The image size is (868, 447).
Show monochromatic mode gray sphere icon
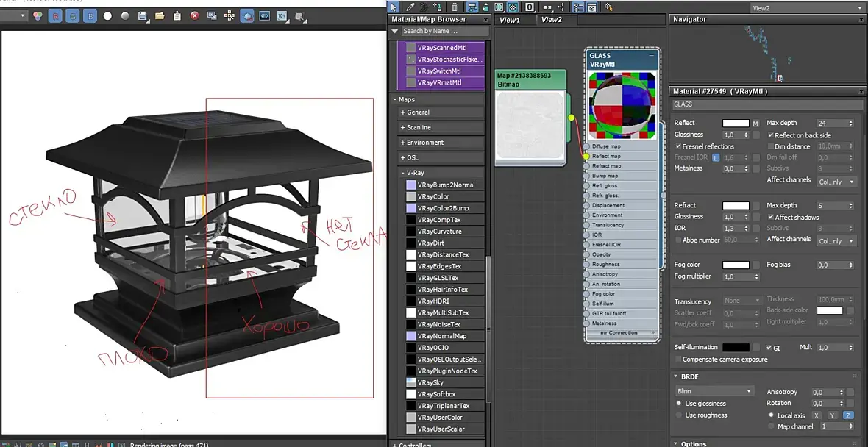pos(125,16)
